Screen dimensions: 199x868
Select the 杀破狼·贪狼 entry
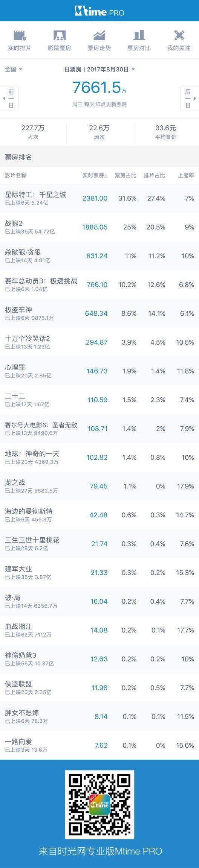click(x=99, y=256)
